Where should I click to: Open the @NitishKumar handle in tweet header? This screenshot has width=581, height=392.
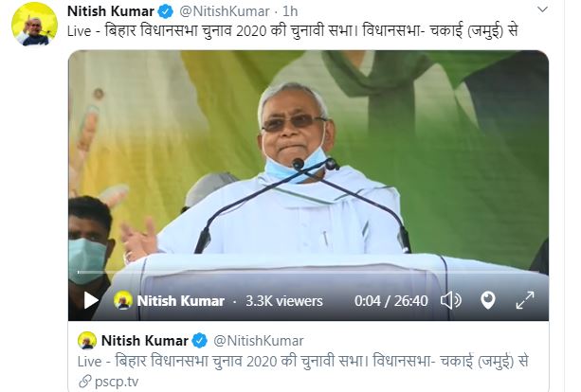pyautogui.click(x=225, y=11)
